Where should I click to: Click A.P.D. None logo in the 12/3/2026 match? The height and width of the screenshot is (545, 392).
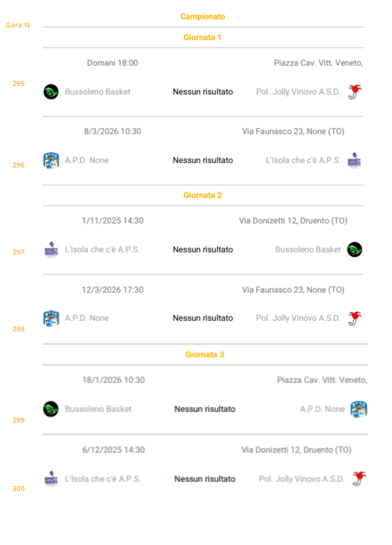[x=51, y=318]
